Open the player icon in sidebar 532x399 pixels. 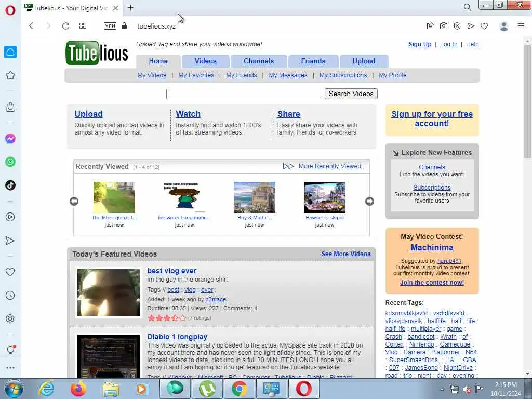10,217
